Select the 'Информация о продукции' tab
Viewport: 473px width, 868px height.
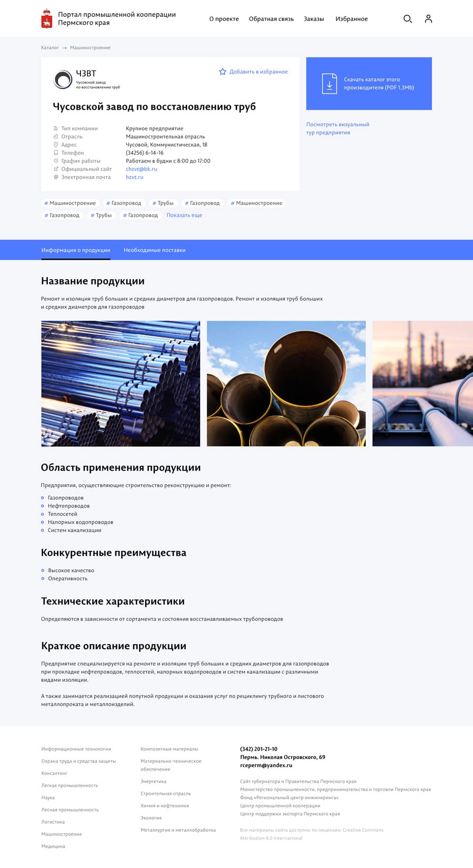pos(76,250)
